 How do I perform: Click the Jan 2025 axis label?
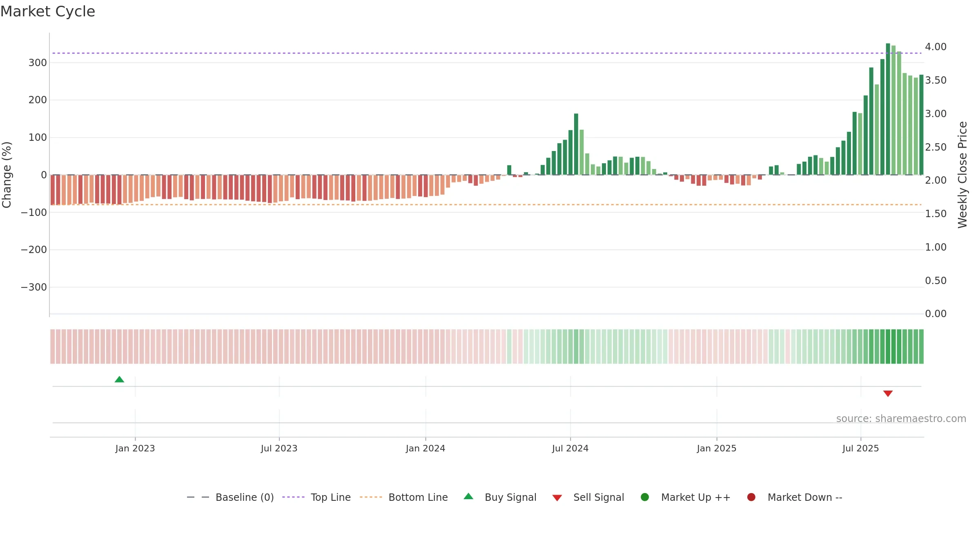point(717,448)
